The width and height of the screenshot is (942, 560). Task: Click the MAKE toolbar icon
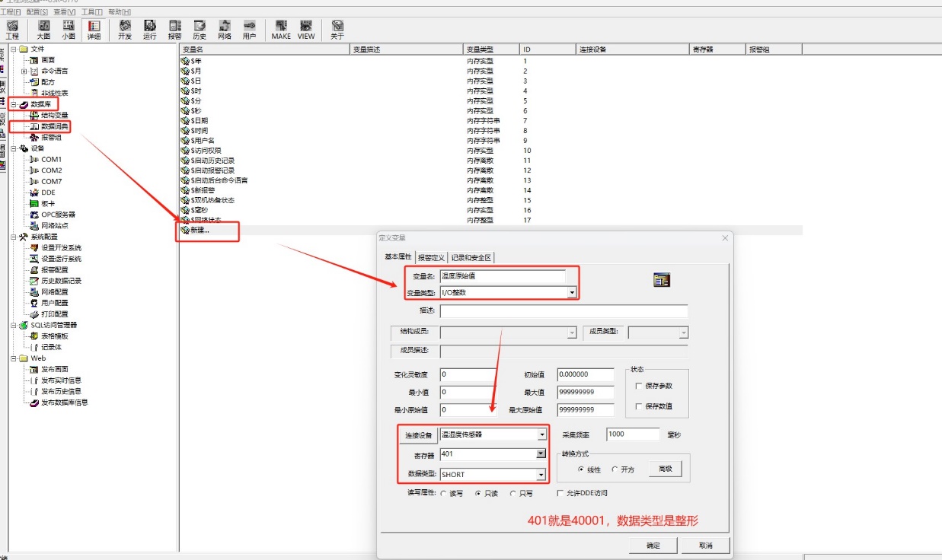(x=281, y=30)
